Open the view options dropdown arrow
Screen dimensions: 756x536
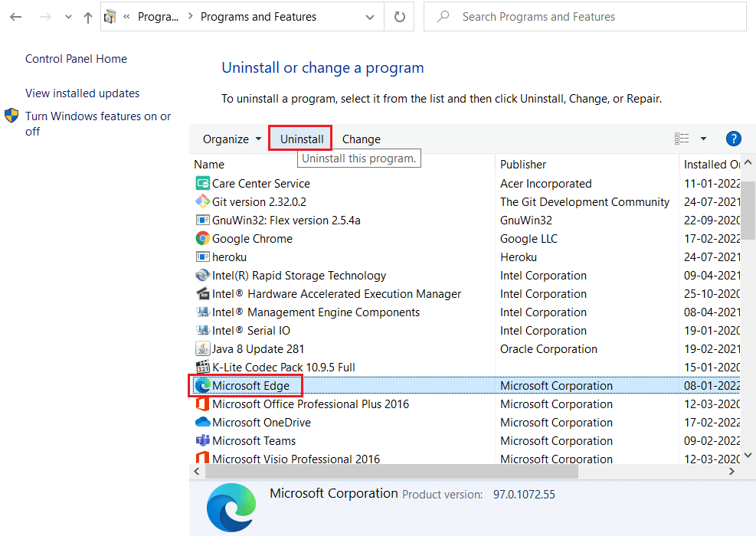tap(703, 139)
